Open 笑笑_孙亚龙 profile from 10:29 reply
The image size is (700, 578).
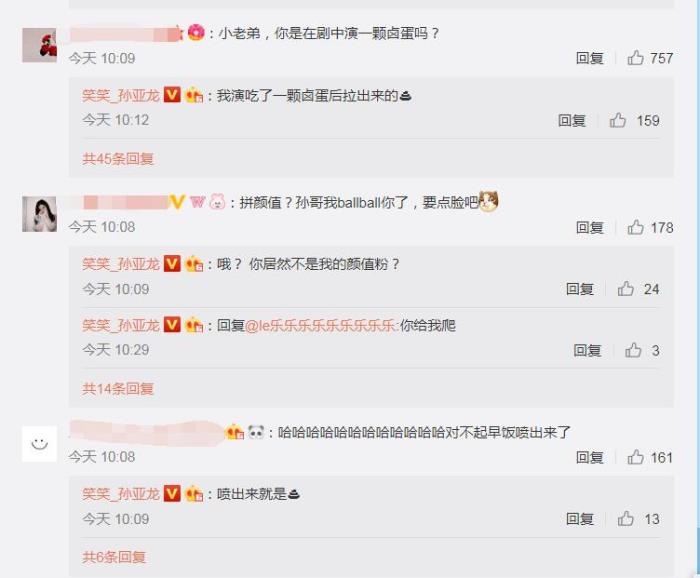(121, 325)
